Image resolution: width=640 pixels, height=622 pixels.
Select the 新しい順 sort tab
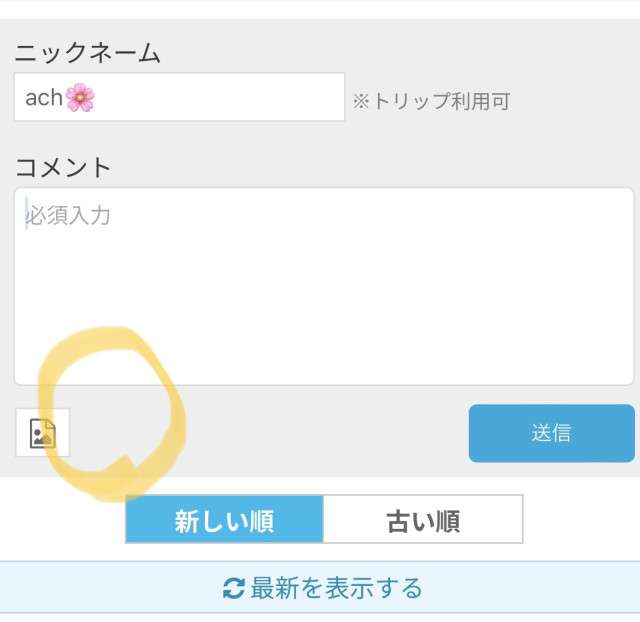pos(224,520)
